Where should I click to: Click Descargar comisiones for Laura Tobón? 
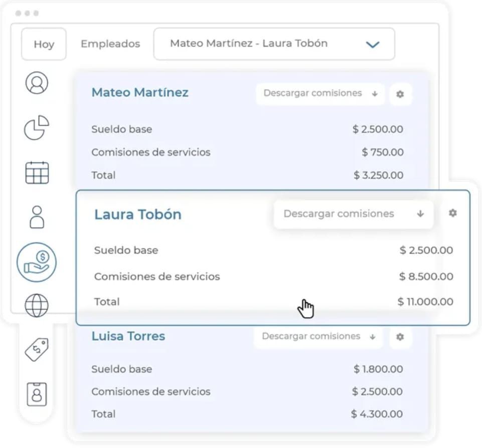pyautogui.click(x=354, y=214)
